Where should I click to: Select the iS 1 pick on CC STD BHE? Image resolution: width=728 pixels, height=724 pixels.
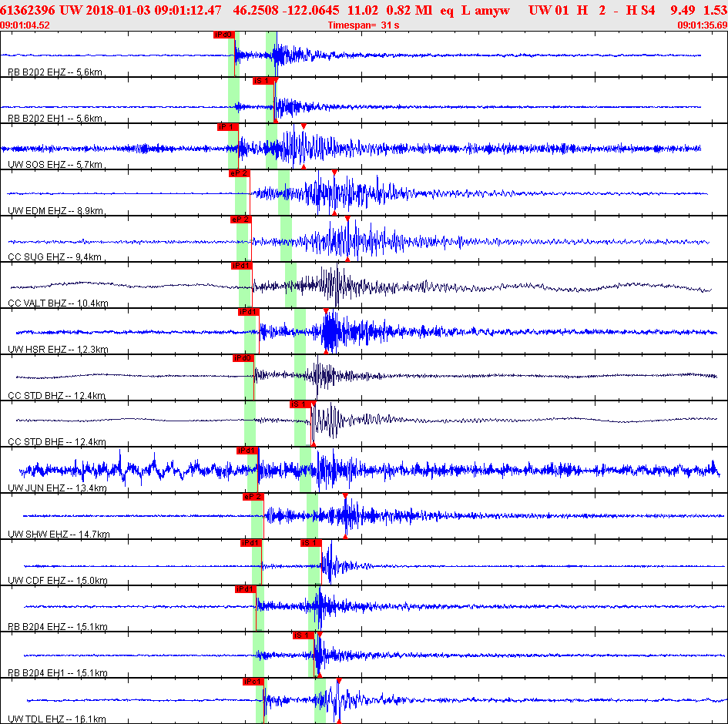coord(300,404)
